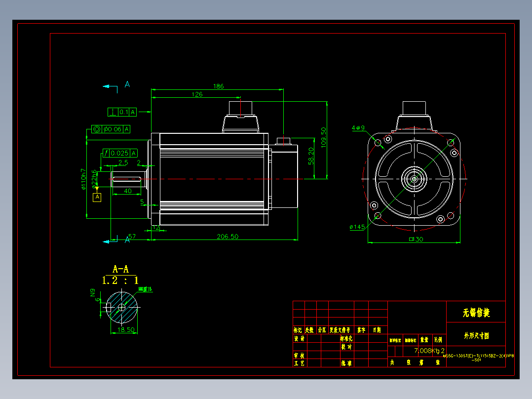Select the 186 overall length dimension

point(218,86)
